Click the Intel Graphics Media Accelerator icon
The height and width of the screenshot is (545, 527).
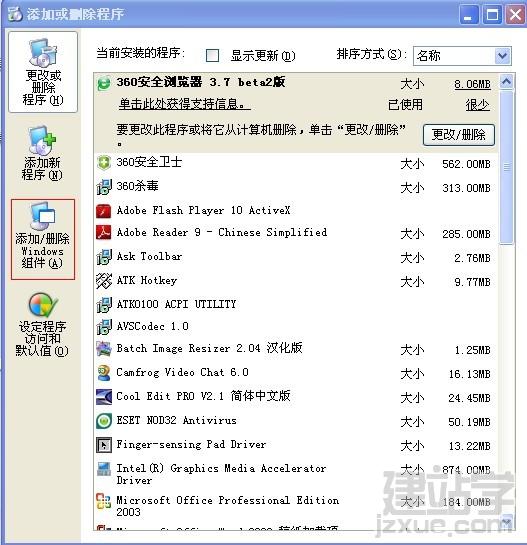pyautogui.click(x=104, y=469)
